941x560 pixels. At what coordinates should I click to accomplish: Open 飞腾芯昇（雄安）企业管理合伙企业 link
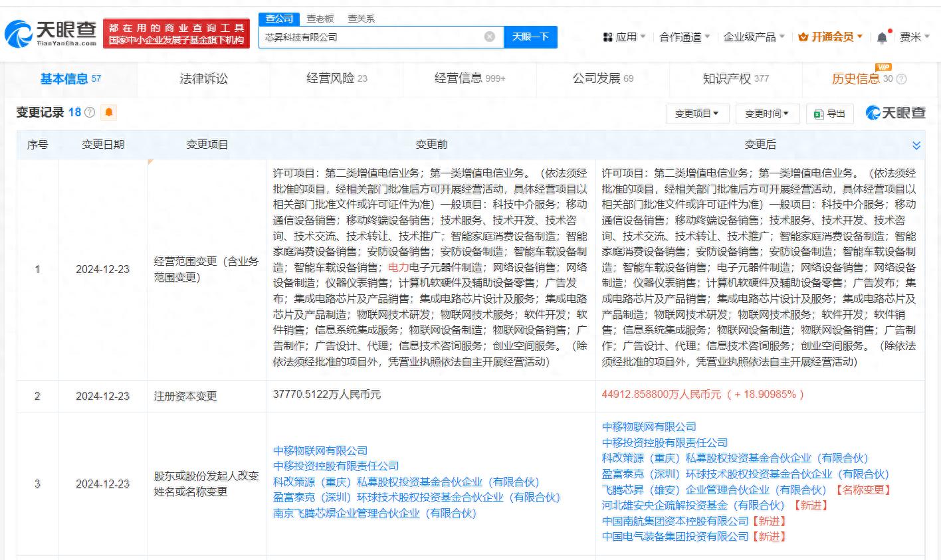point(714,490)
